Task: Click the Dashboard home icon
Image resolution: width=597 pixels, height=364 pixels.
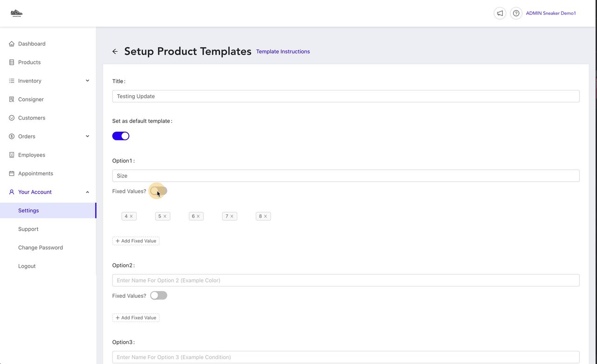Action: (12, 44)
